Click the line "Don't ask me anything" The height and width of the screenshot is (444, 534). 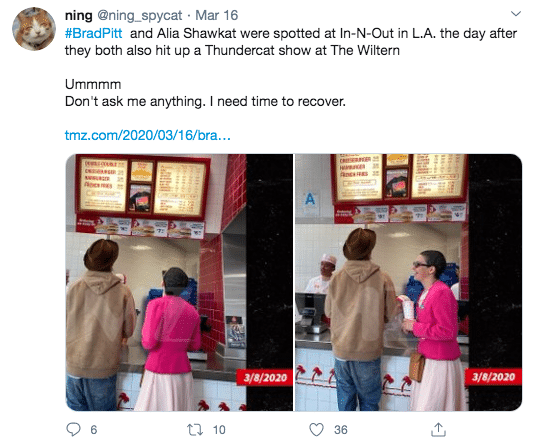(205, 101)
